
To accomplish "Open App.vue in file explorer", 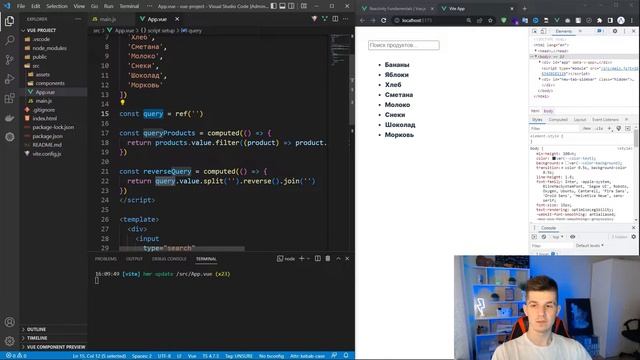I will pyautogui.click(x=45, y=92).
